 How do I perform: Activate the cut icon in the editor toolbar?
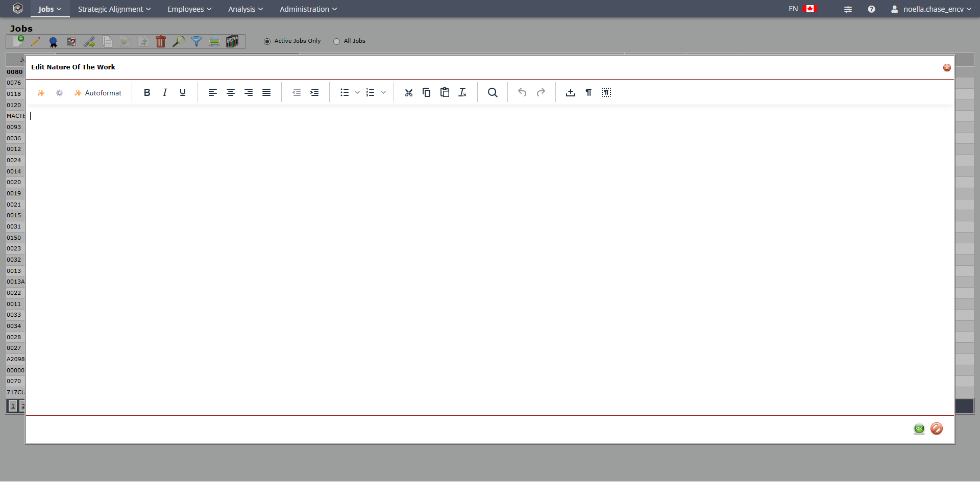(408, 92)
